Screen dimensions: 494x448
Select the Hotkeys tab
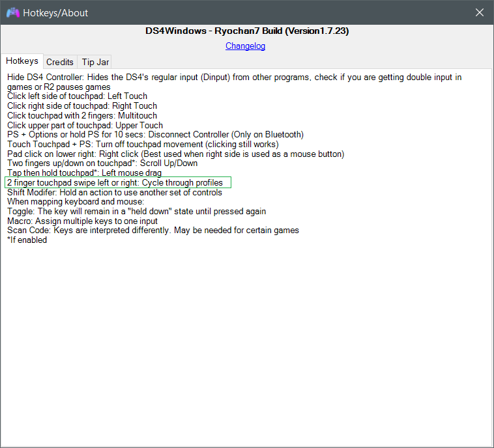22,61
